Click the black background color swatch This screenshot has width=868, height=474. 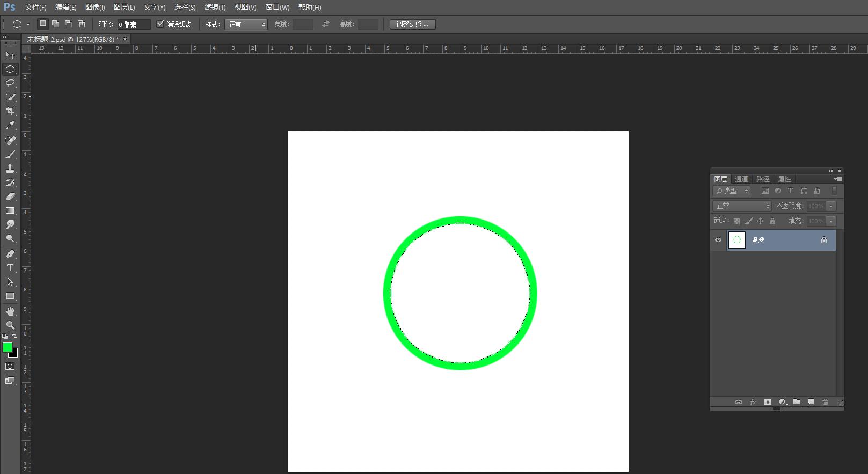(x=15, y=354)
